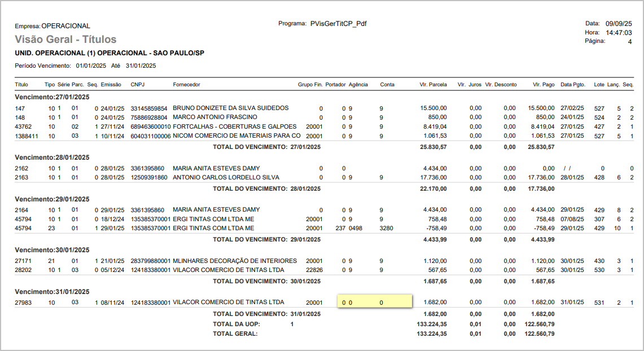The height and width of the screenshot is (351, 644).
Task: Click the Grupo Fin. column header
Action: pyautogui.click(x=310, y=85)
